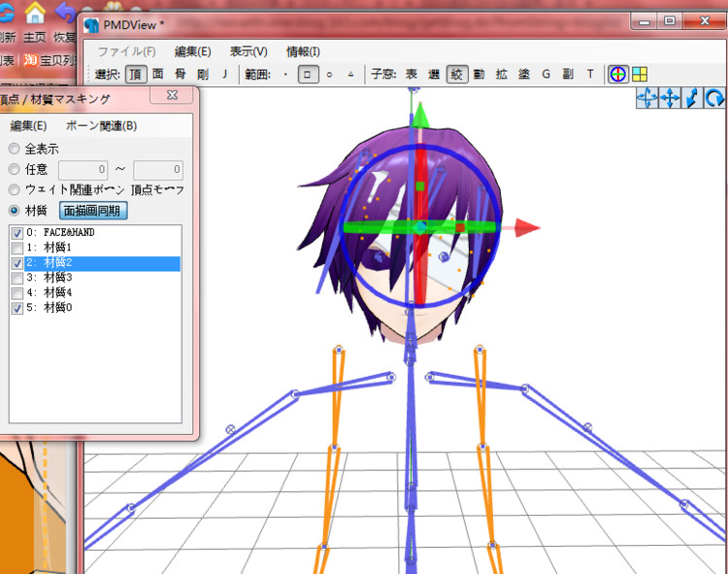The height and width of the screenshot is (574, 728).
Task: Check the 1: 材質1 checkbox
Action: point(17,248)
